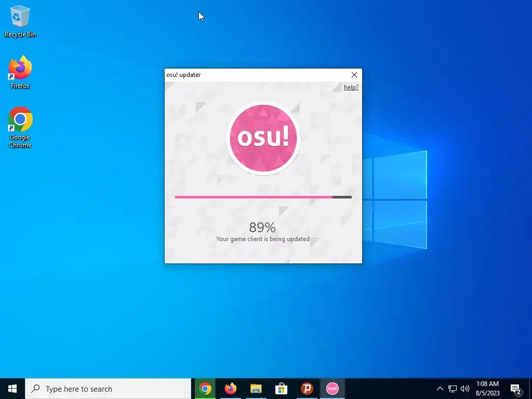Select the Google Chrome desktop shortcut
The width and height of the screenshot is (532, 399).
click(x=20, y=127)
